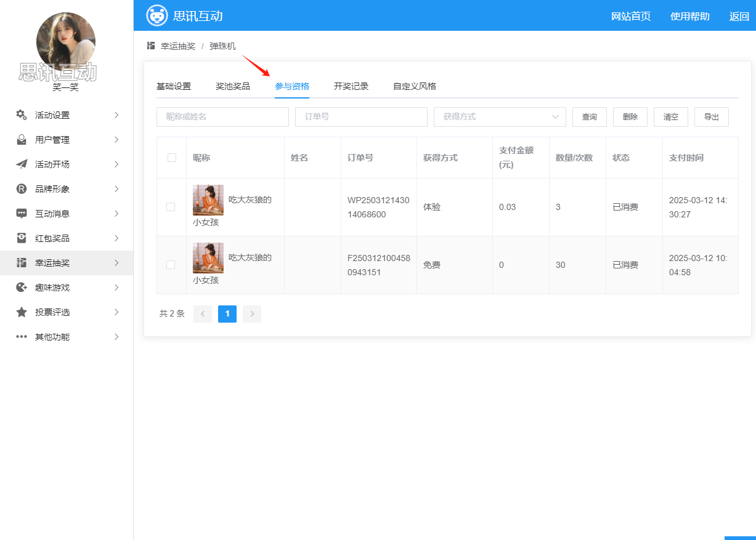This screenshot has height=540, width=756.
Task: Click the 幸运抽奖 sidebar icon
Action: 22,263
